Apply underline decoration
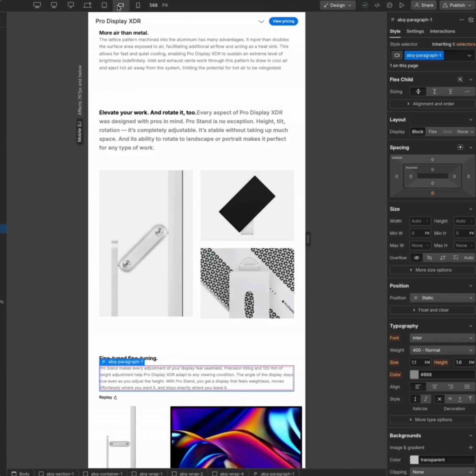The image size is (476, 476). 460,399
